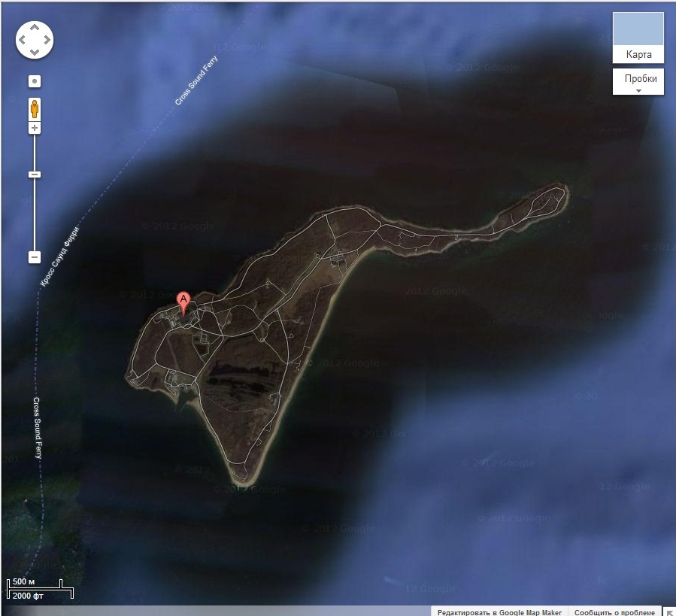Zoom in with the plus button
The image size is (676, 616).
(x=35, y=128)
